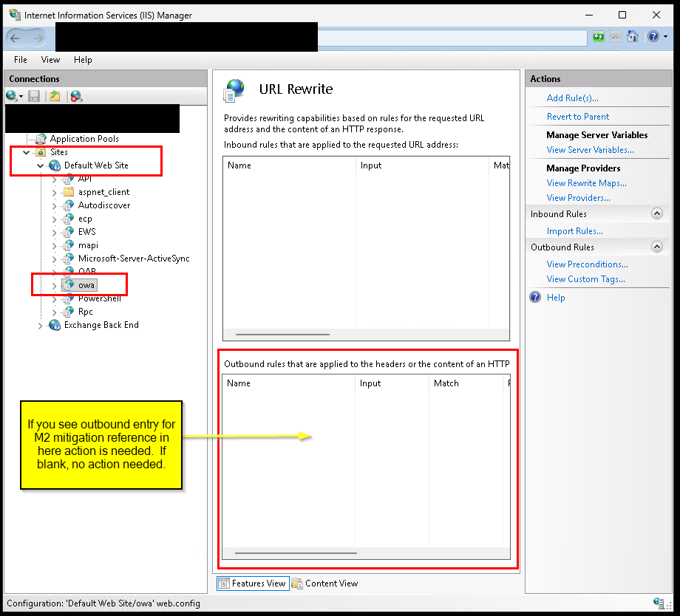
Task: Expand the ecp node
Action: coord(54,219)
